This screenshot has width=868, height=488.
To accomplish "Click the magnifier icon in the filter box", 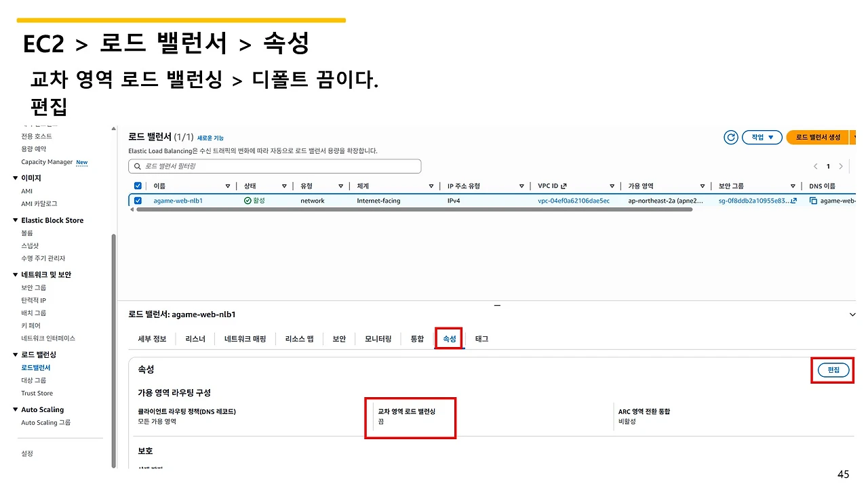I will coord(137,166).
